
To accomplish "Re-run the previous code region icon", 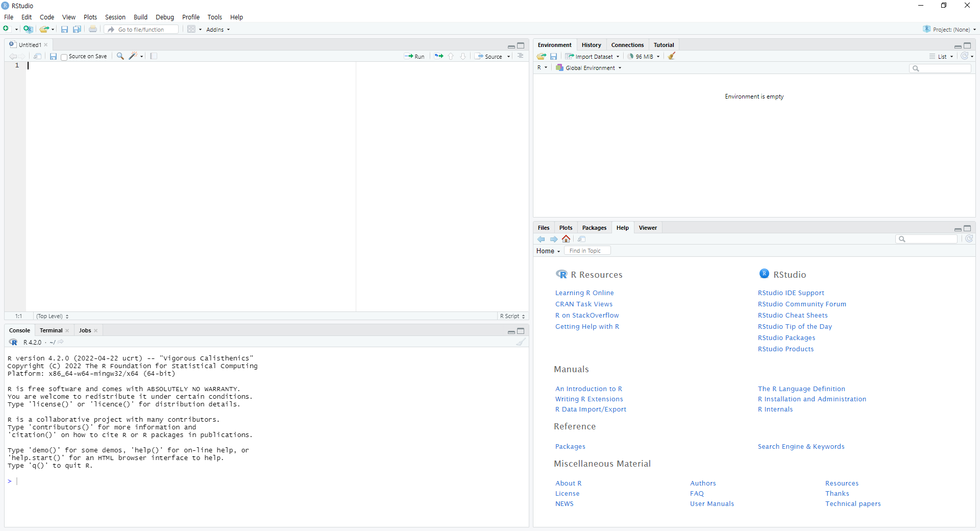I will click(x=439, y=56).
